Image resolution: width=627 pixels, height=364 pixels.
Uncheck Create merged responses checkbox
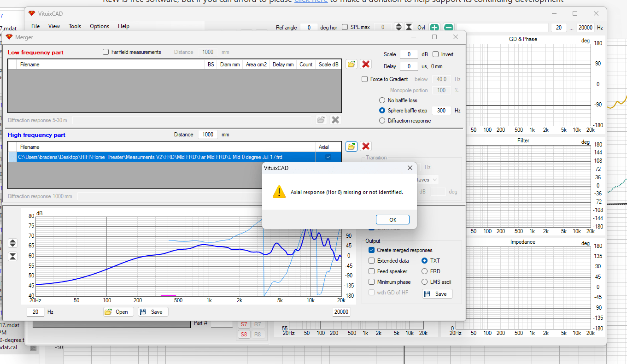(372, 250)
